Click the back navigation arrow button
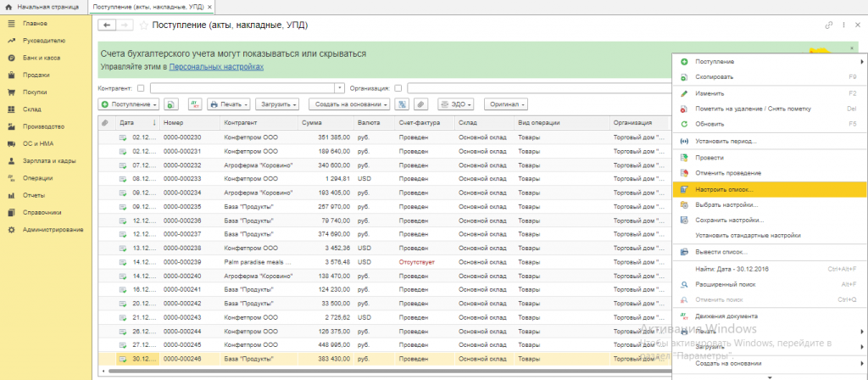Image resolution: width=868 pixels, height=380 pixels. click(107, 25)
